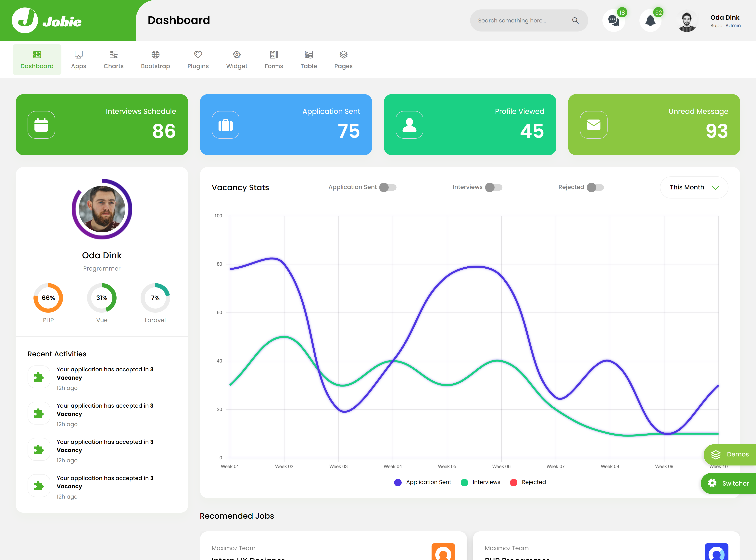The width and height of the screenshot is (756, 560).
Task: Click the search magnifier icon
Action: click(575, 20)
